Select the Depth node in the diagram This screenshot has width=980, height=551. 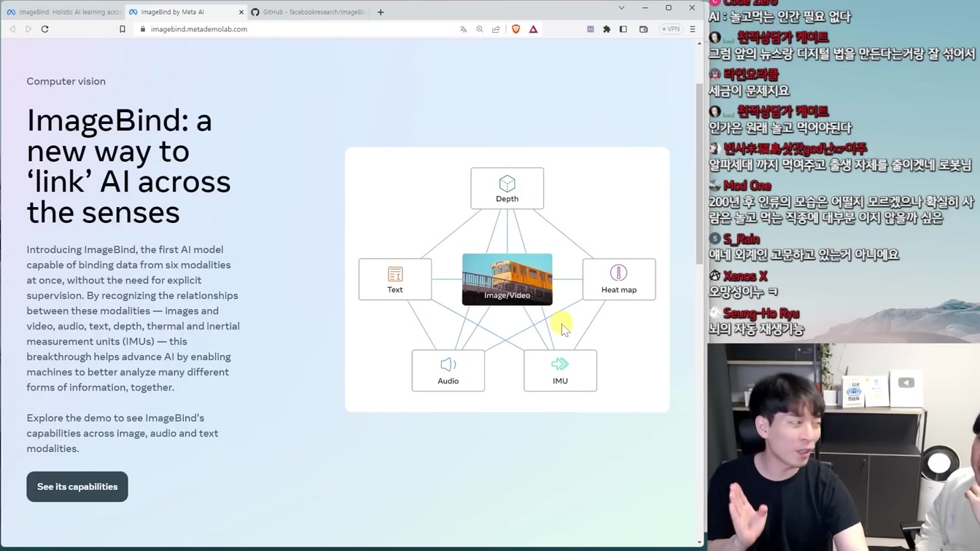[507, 188]
